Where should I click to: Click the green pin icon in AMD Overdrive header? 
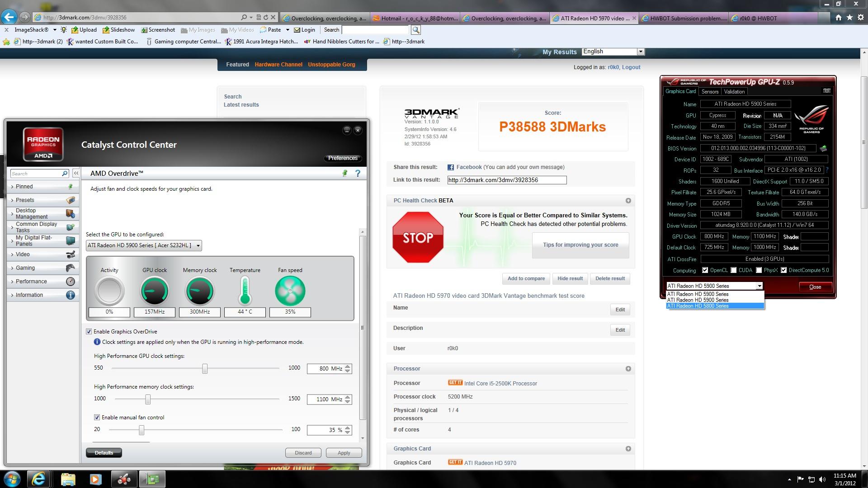click(345, 174)
